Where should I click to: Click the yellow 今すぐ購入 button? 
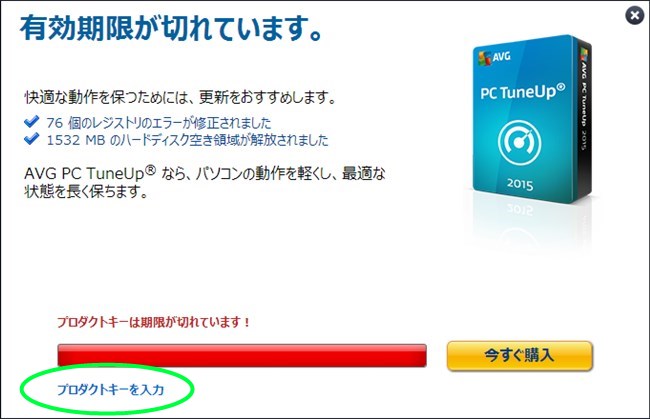point(519,356)
